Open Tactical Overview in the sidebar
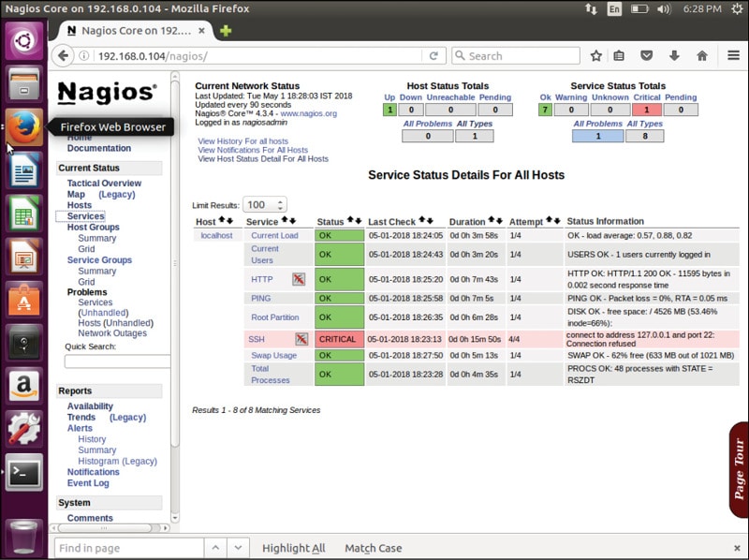The height and width of the screenshot is (560, 749). click(x=104, y=184)
